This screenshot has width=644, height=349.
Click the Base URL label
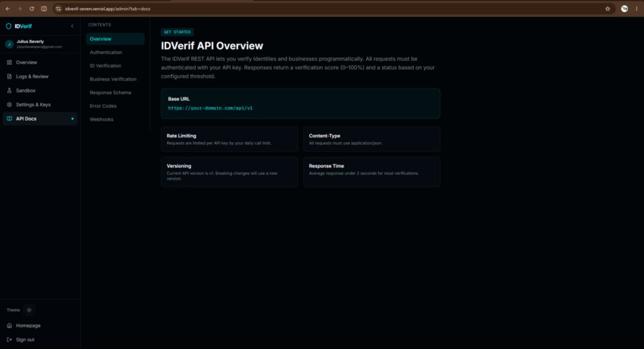pos(179,99)
